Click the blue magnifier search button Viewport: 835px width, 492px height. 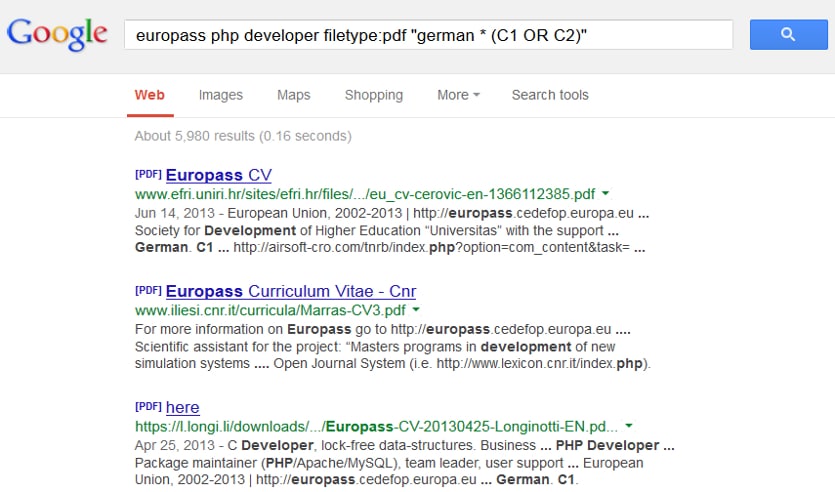[788, 35]
